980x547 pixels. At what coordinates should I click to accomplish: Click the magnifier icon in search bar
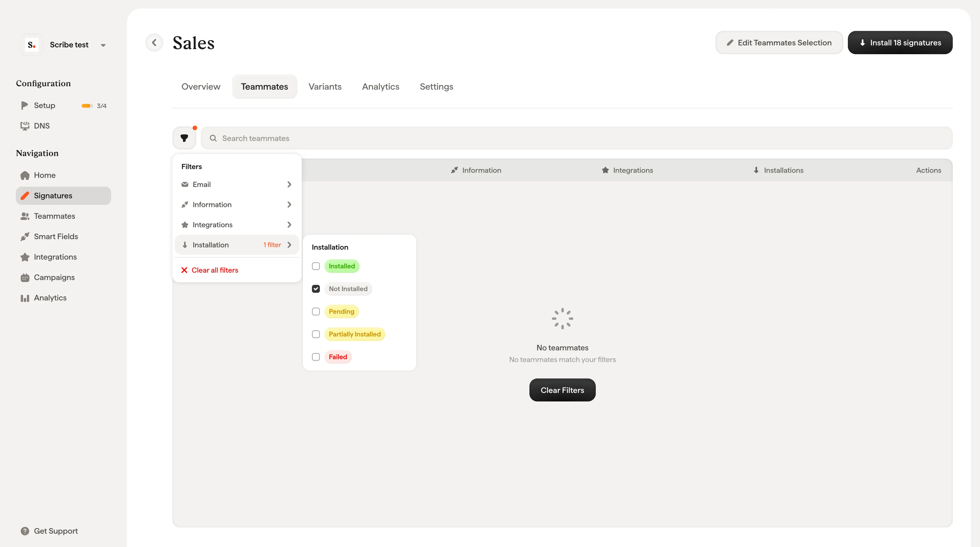pos(213,138)
